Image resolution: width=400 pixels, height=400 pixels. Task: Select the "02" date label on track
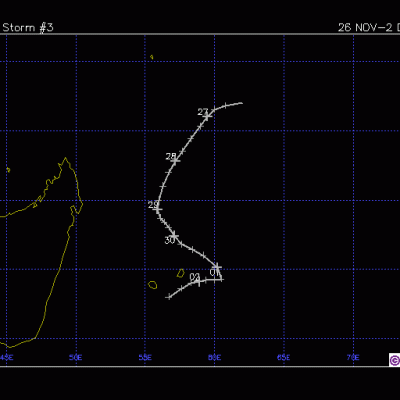coord(195,277)
